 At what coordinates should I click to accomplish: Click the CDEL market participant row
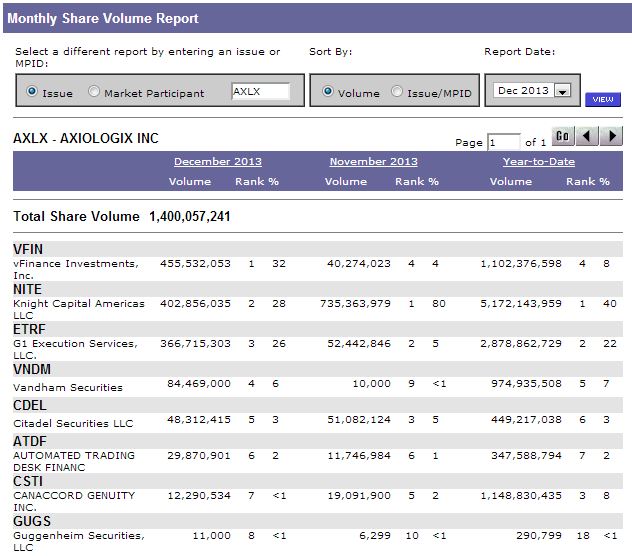(x=29, y=405)
